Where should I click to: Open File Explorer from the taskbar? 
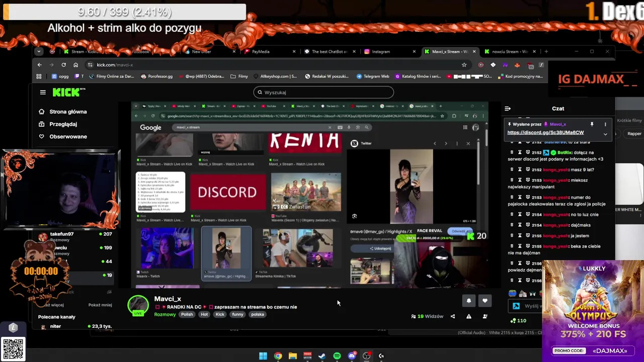pos(292,356)
